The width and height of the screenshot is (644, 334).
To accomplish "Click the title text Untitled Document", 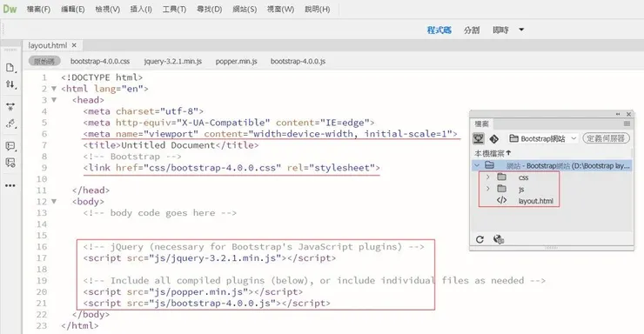I will tap(168, 145).
